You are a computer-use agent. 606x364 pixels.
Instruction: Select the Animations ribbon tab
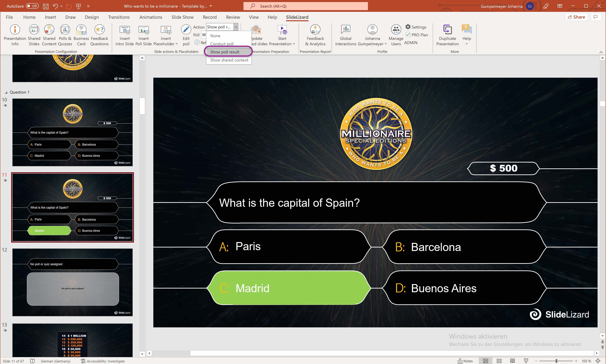(151, 17)
